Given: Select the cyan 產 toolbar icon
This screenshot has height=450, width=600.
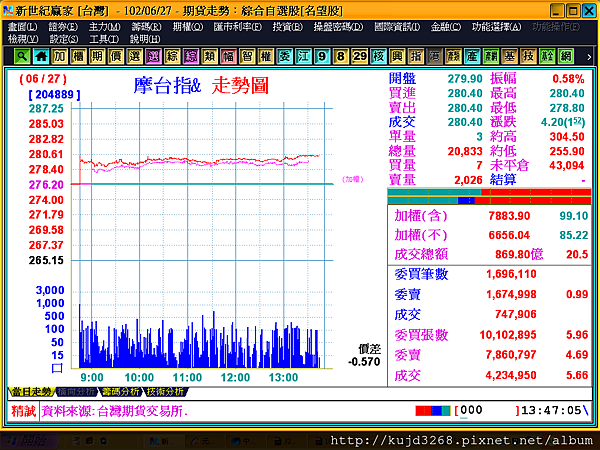Looking at the screenshot, I should 472,56.
